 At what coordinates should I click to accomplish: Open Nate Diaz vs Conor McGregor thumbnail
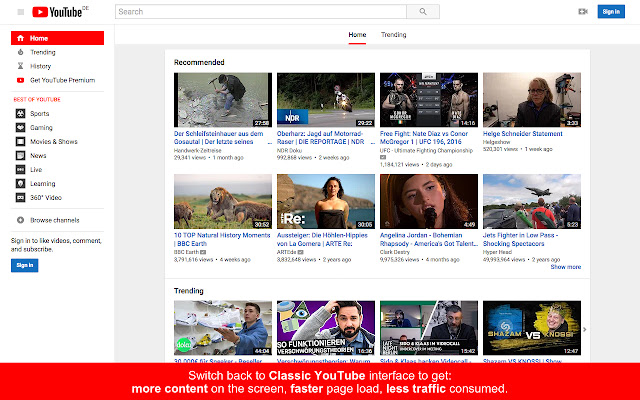[429, 100]
